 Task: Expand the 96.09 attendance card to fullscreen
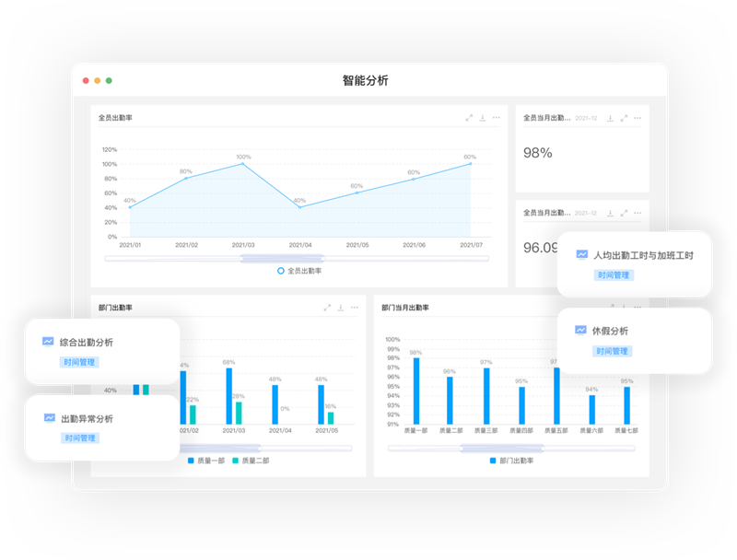point(624,213)
